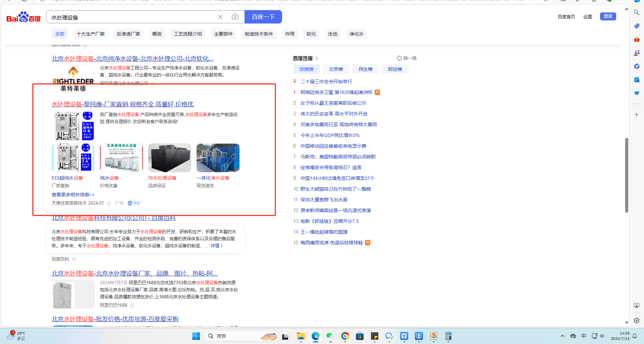644x344 pixels.
Task: Click 查看更多相关信息 link
Action: tap(73, 195)
